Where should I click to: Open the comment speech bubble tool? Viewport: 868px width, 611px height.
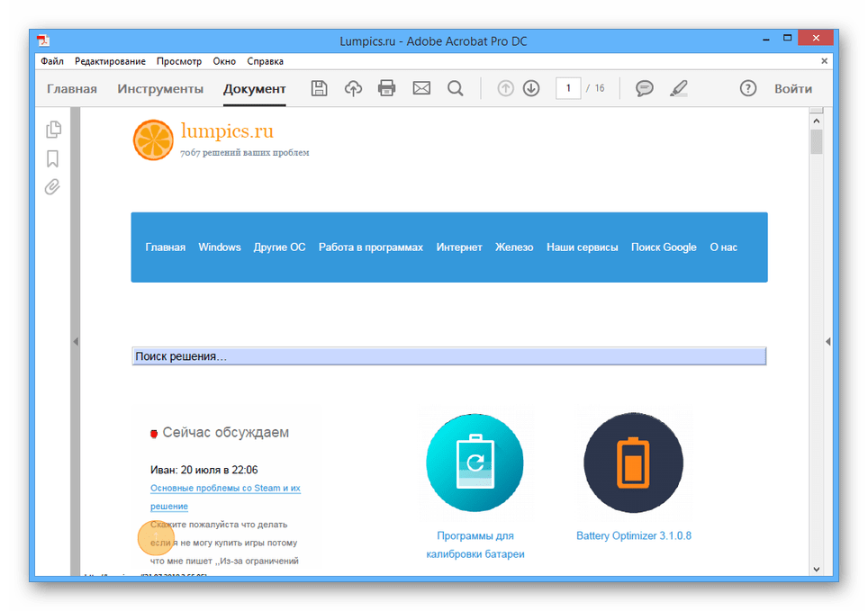pos(645,88)
